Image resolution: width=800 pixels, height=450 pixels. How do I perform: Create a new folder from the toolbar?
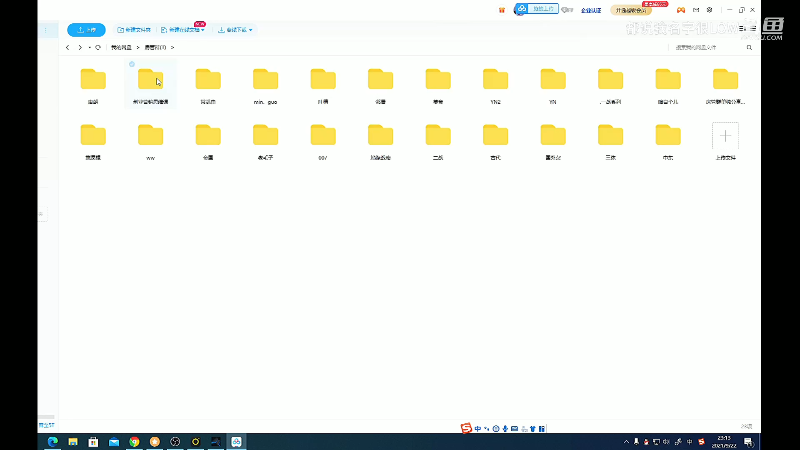[x=134, y=30]
